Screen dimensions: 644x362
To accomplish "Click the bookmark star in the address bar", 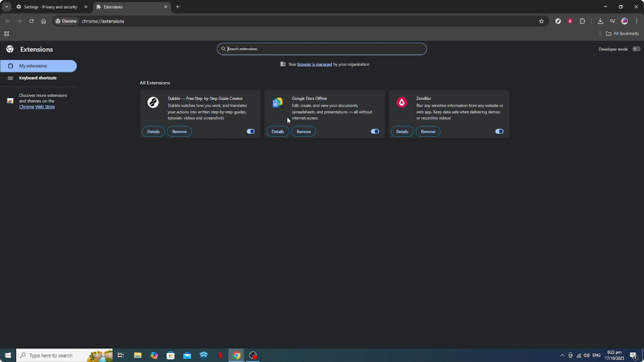I will (541, 21).
